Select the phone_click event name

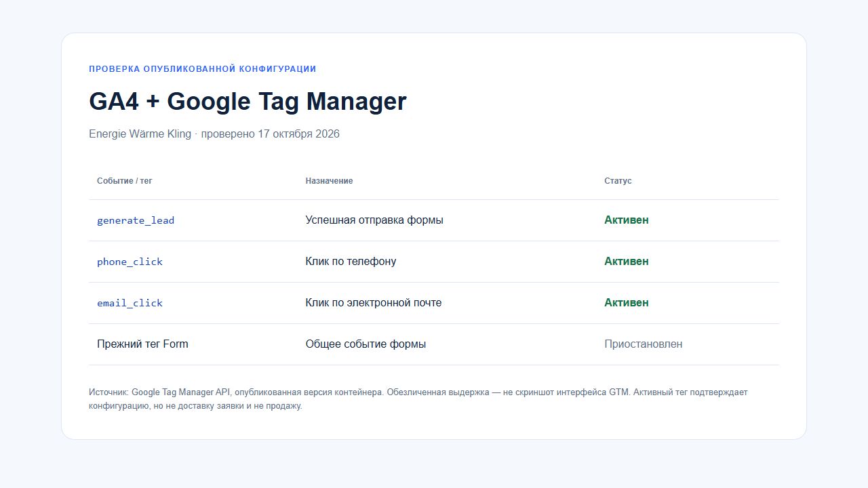130,262
